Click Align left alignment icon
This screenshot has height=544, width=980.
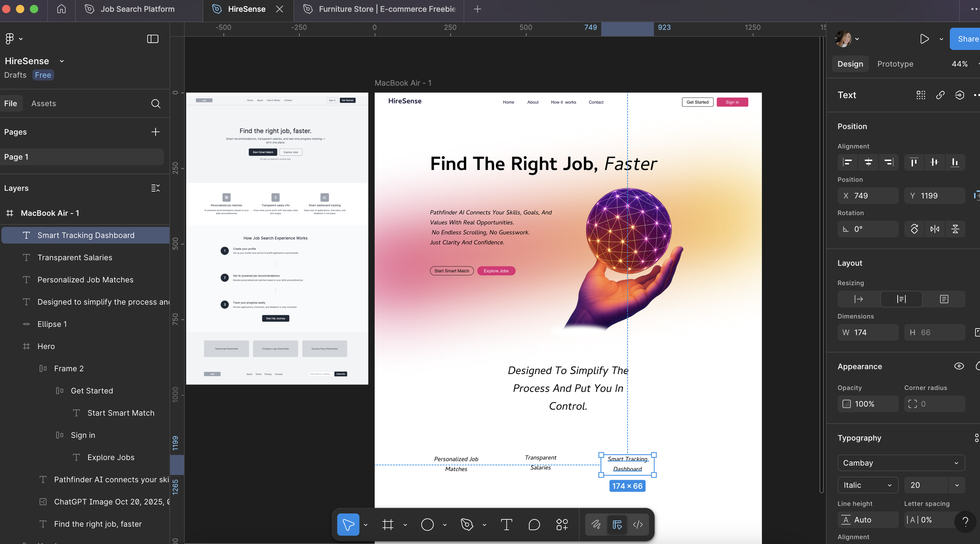point(848,162)
